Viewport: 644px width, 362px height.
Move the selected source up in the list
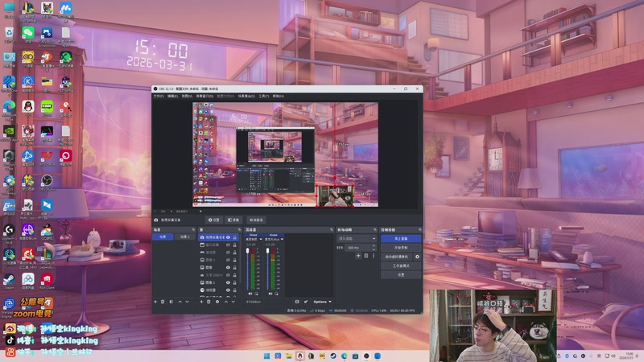(226, 302)
